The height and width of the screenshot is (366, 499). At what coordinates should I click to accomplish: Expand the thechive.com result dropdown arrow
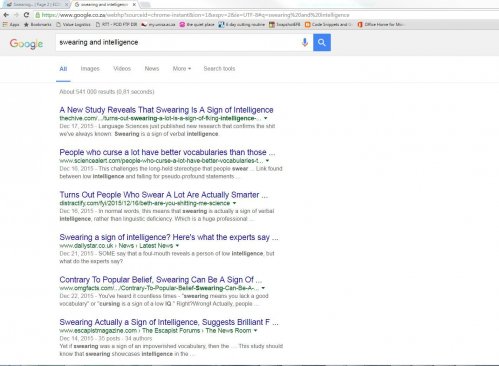click(266, 118)
